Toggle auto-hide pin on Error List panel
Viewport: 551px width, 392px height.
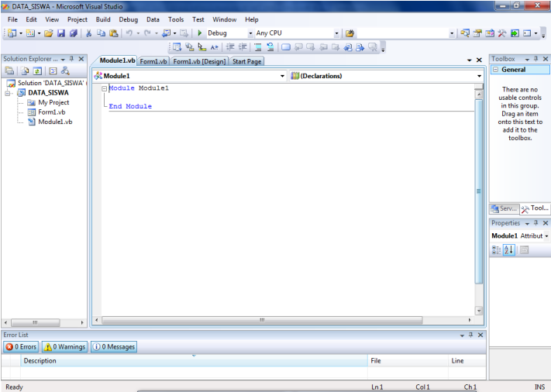(x=471, y=335)
